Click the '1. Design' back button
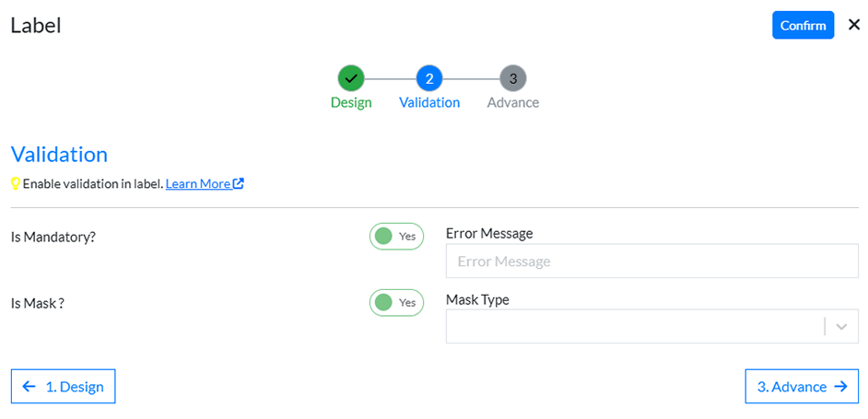Viewport: 868px width, 419px height. [x=64, y=387]
